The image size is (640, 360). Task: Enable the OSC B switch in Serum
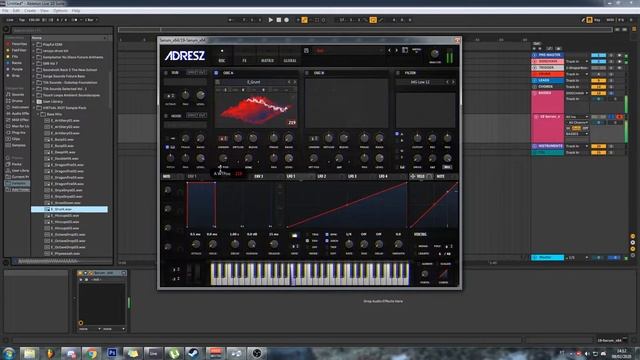pos(307,73)
